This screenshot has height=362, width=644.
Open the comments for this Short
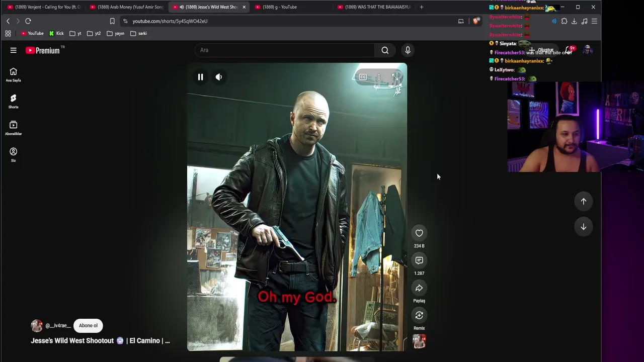click(419, 260)
